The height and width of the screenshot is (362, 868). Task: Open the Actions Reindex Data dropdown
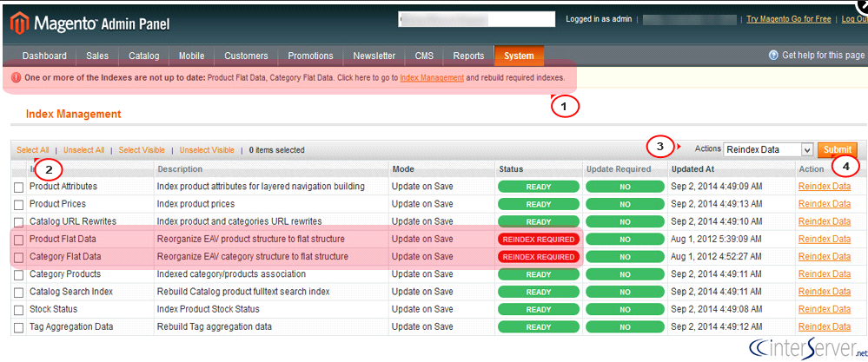768,149
